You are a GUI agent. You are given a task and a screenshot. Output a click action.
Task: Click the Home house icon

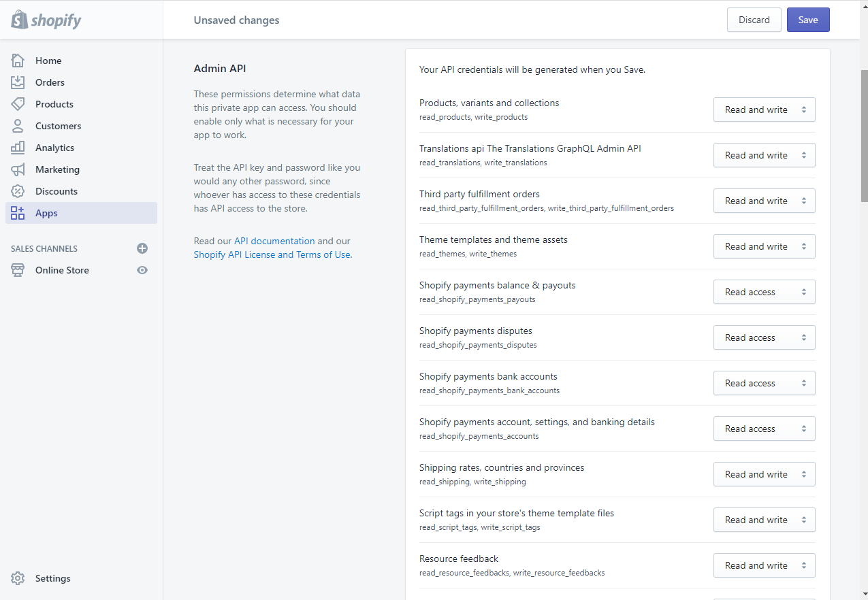tap(18, 61)
